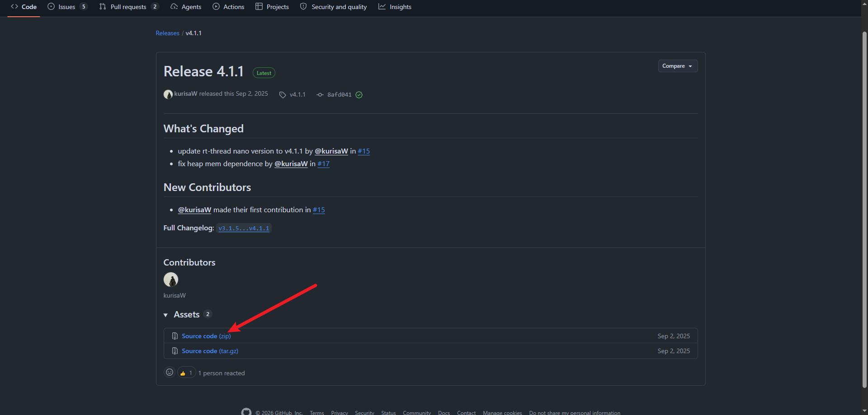
Task: Open the v4.1.1 tag link
Action: [x=297, y=94]
